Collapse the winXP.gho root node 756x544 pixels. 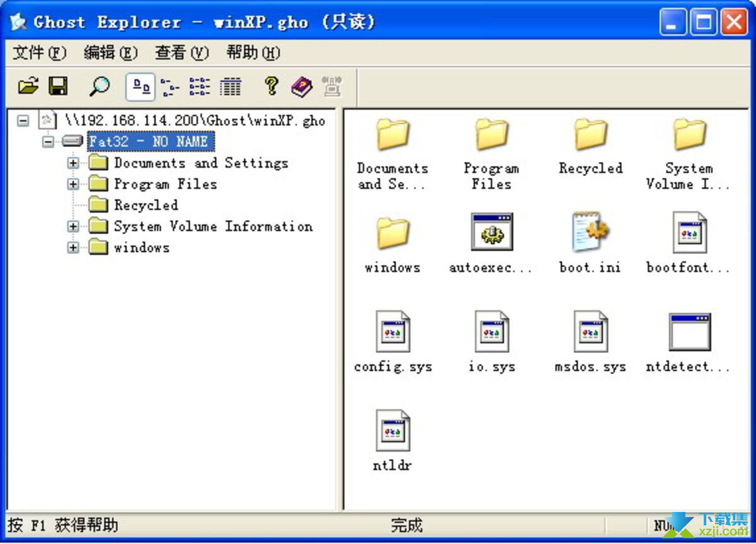tap(23, 120)
